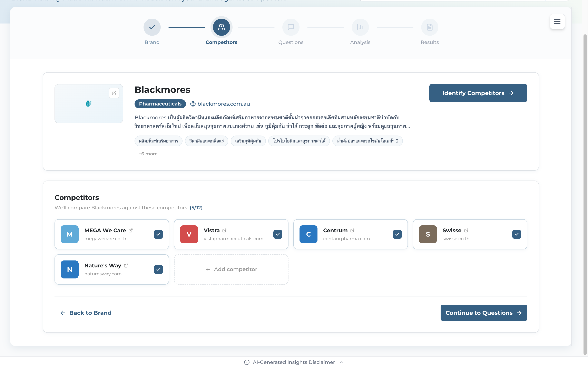Select the Competitors step people icon

coord(221,27)
